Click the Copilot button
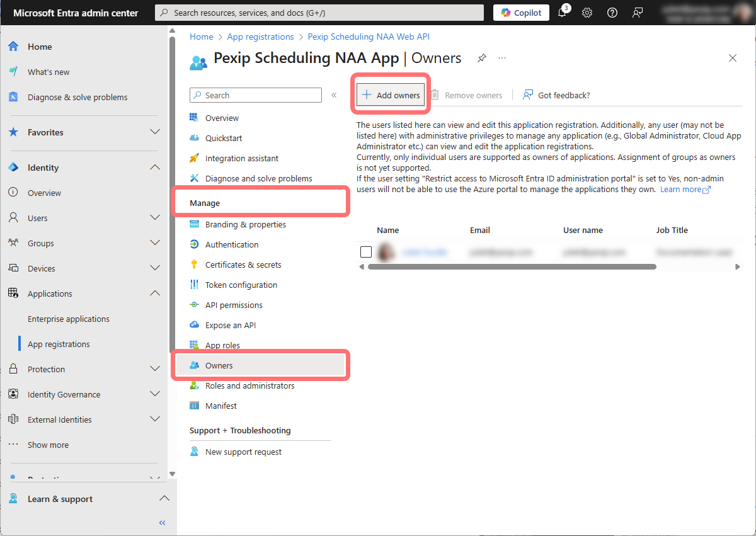The height and width of the screenshot is (536, 756). click(x=521, y=13)
